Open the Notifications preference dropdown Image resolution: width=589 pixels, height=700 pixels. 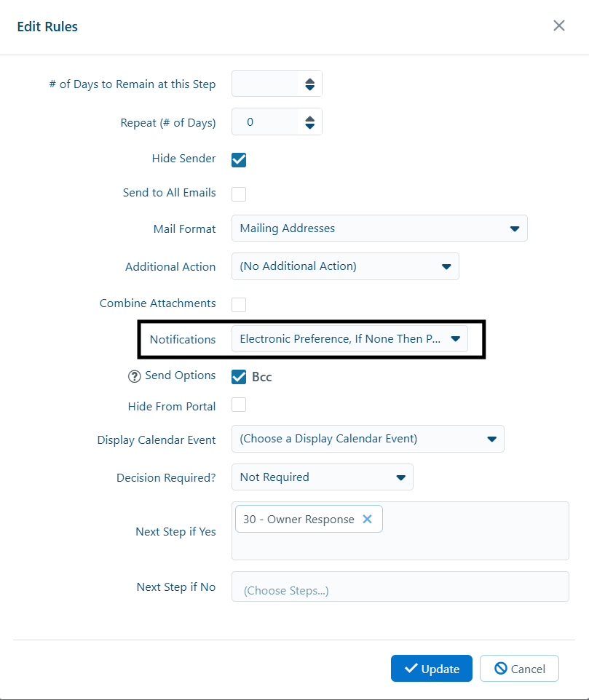349,339
